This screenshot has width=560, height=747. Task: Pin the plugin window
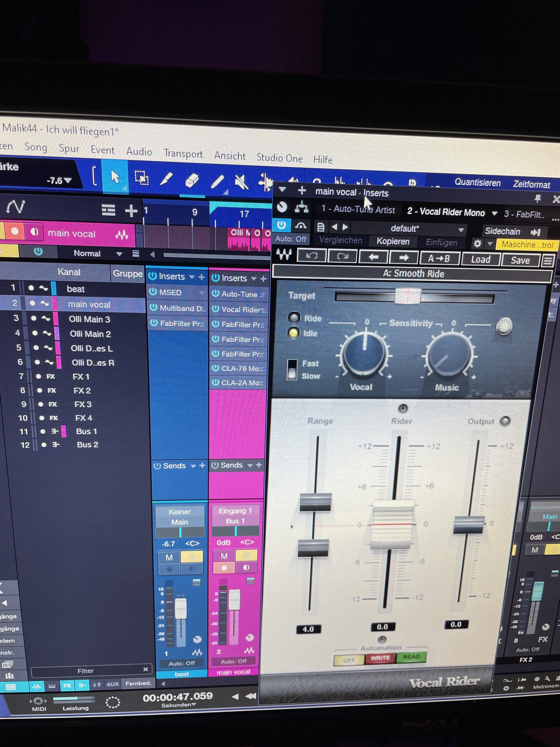point(537,199)
